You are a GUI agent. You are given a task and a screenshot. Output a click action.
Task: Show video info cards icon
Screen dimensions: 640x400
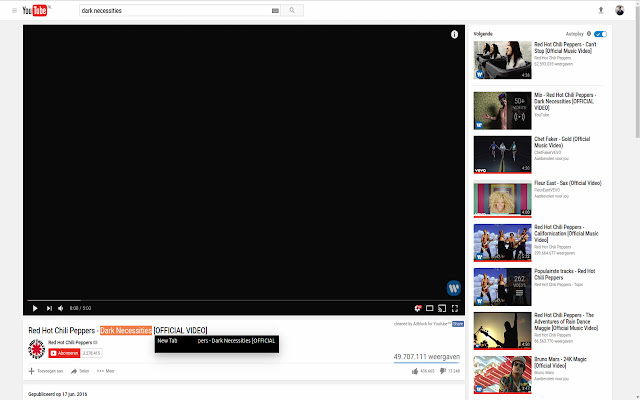tap(454, 35)
